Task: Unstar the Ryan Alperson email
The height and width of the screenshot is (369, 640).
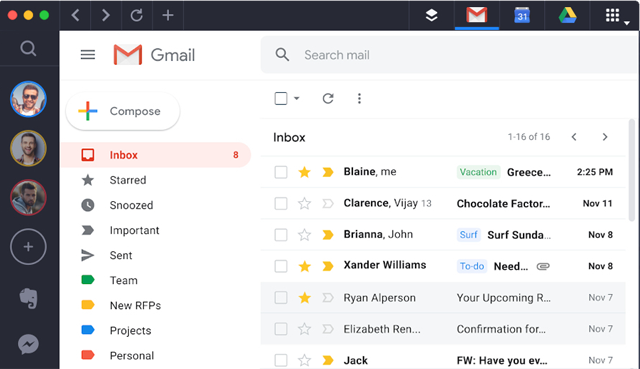Action: click(304, 298)
